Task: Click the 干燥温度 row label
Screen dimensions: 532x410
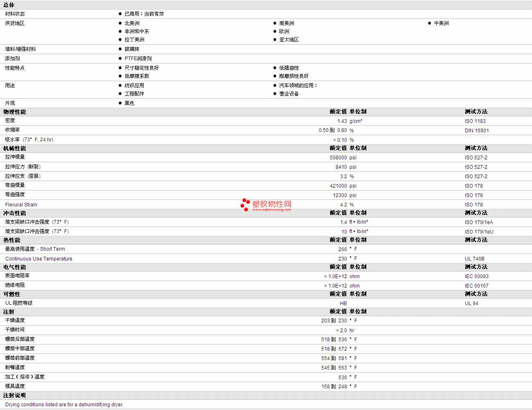Action: click(15, 320)
